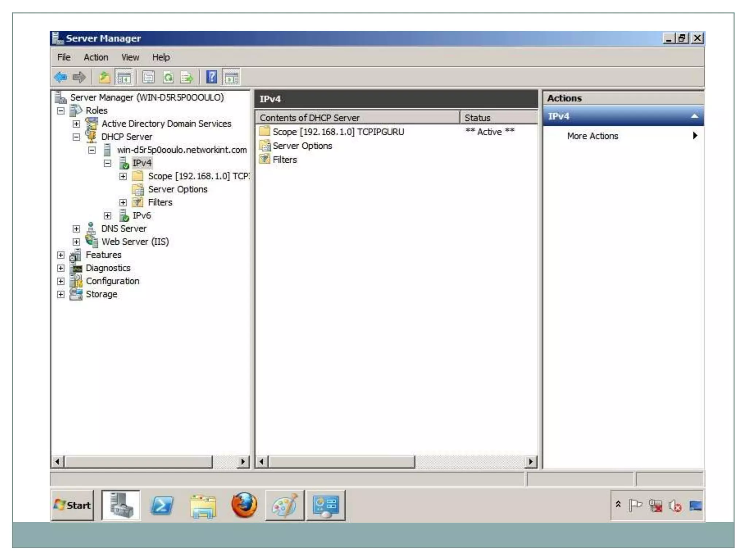Expand the DNS Server tree node
This screenshot has width=747, height=560.
click(76, 229)
